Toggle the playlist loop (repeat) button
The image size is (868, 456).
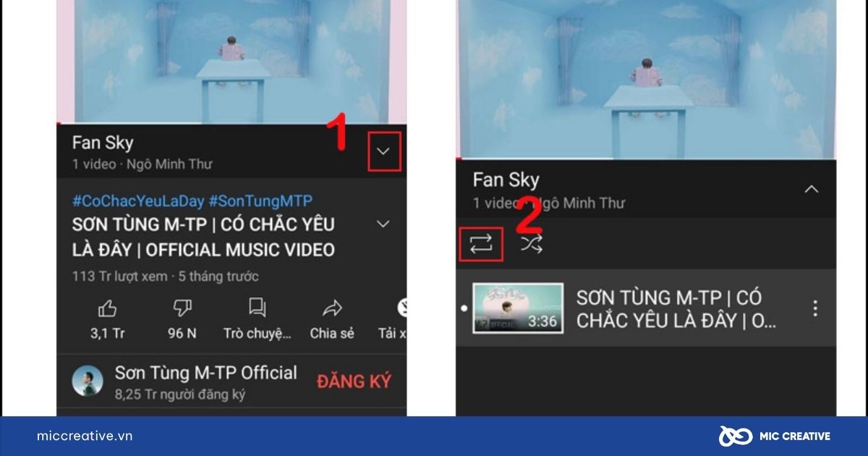(481, 245)
